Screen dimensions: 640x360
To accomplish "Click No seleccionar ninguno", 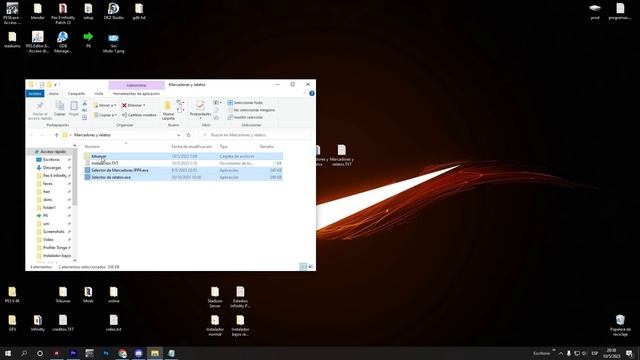I will coord(251,110).
